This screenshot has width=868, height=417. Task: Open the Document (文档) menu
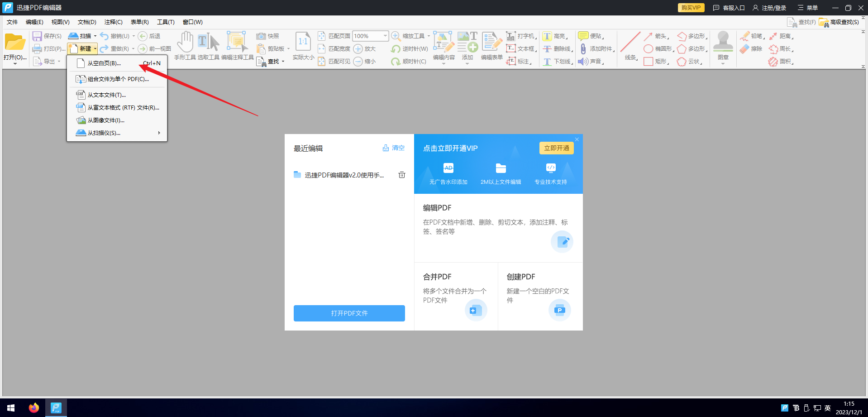pos(87,22)
